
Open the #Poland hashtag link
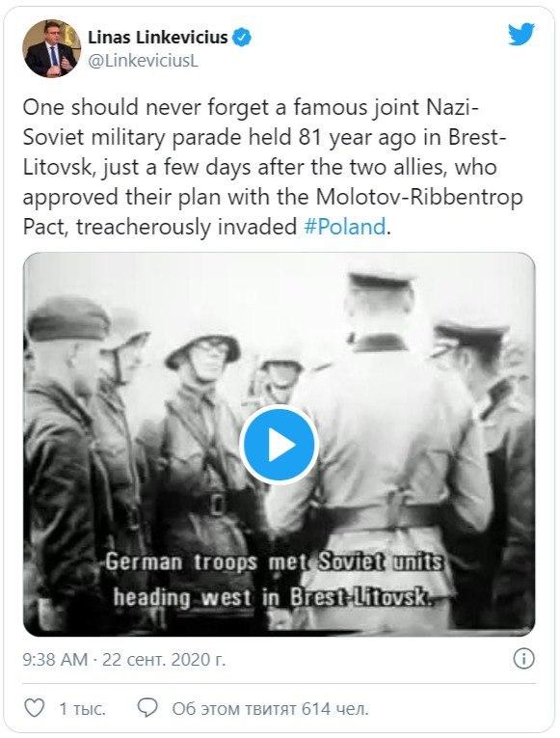345,227
